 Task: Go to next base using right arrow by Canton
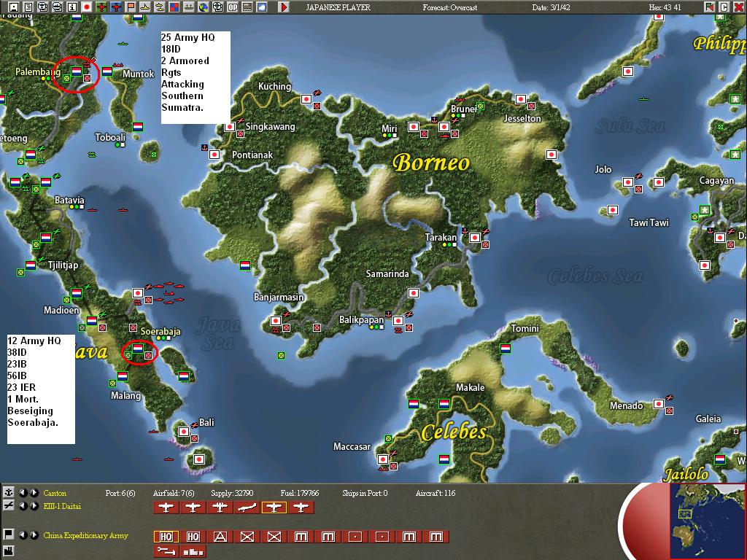[34, 493]
